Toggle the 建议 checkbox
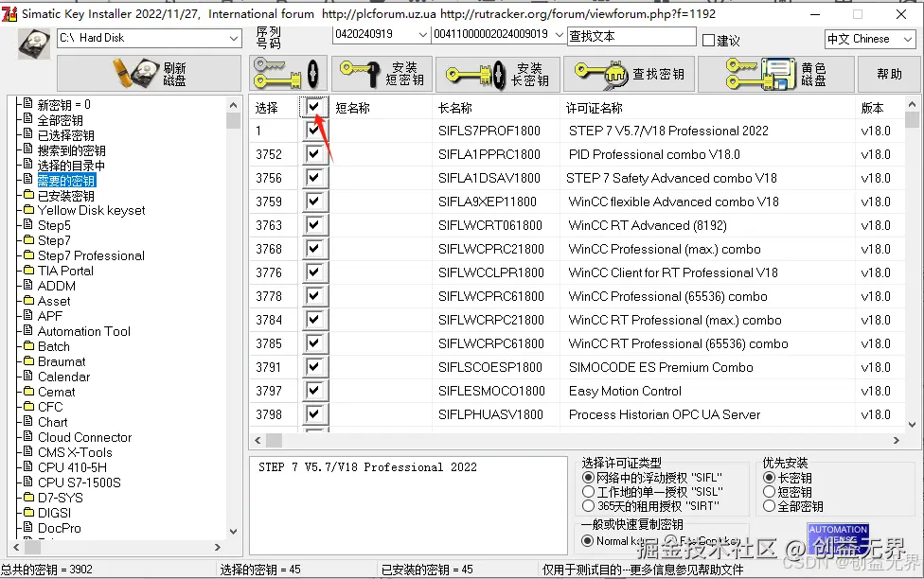Screen dimensions: 924x579 click(x=709, y=41)
